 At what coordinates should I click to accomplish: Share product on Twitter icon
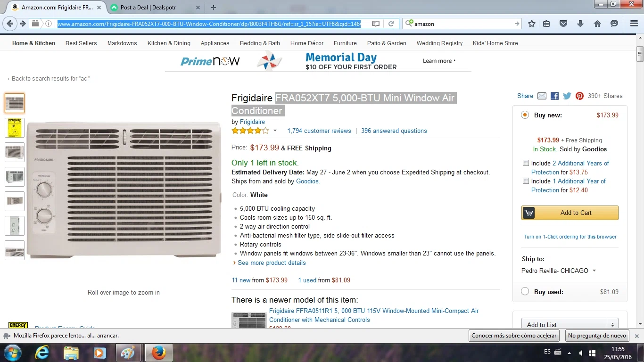click(567, 96)
